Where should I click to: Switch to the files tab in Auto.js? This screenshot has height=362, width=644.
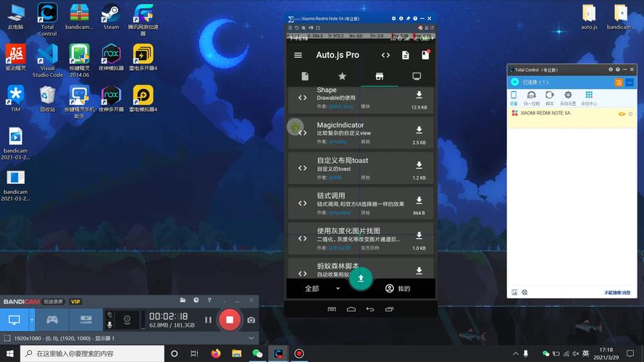[x=305, y=76]
